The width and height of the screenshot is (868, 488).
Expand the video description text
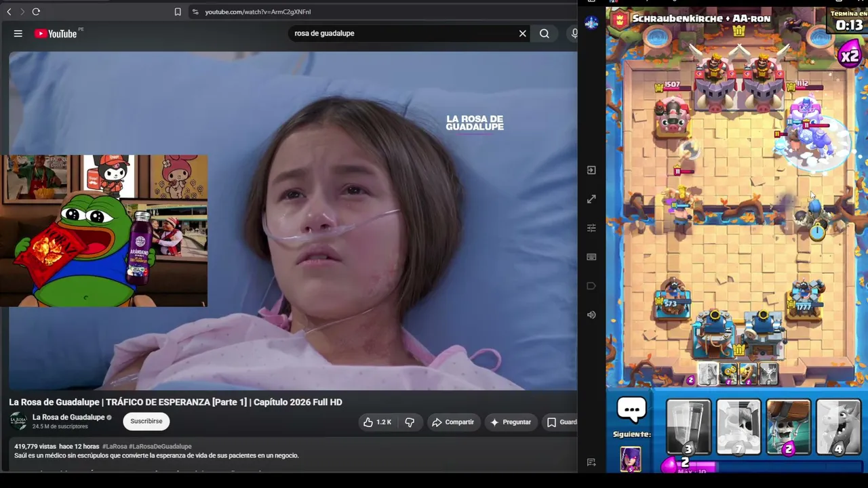[x=157, y=455]
